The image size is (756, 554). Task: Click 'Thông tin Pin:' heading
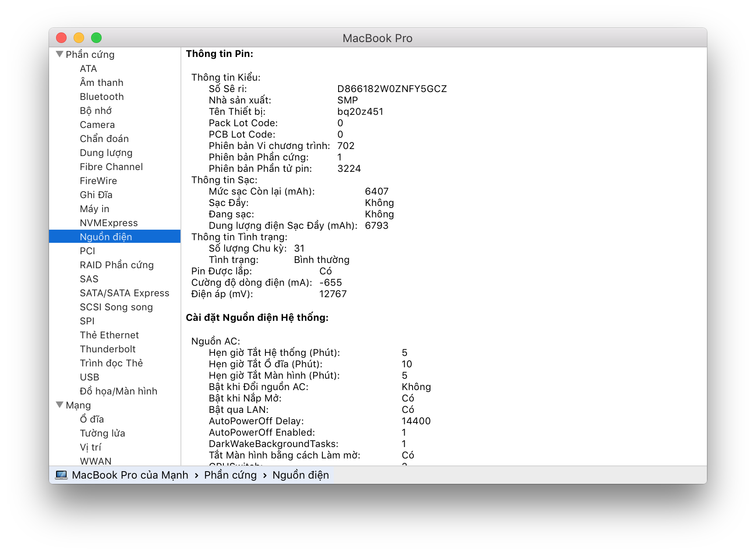coord(219,54)
